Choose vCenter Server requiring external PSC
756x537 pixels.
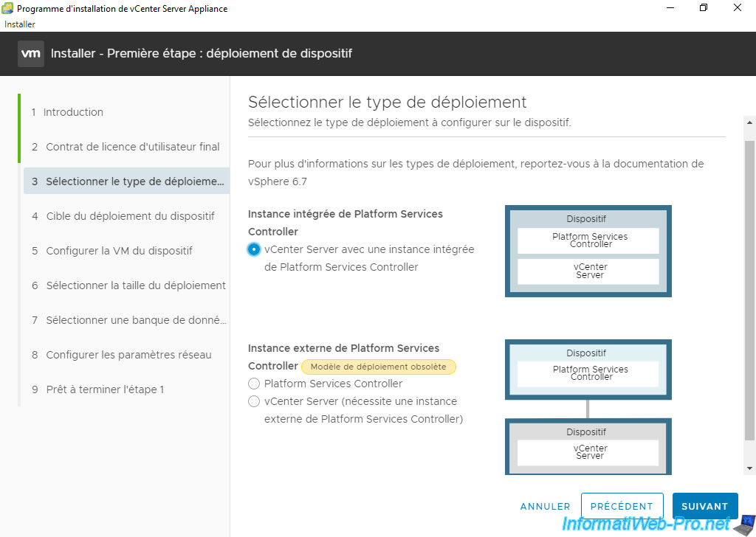254,402
